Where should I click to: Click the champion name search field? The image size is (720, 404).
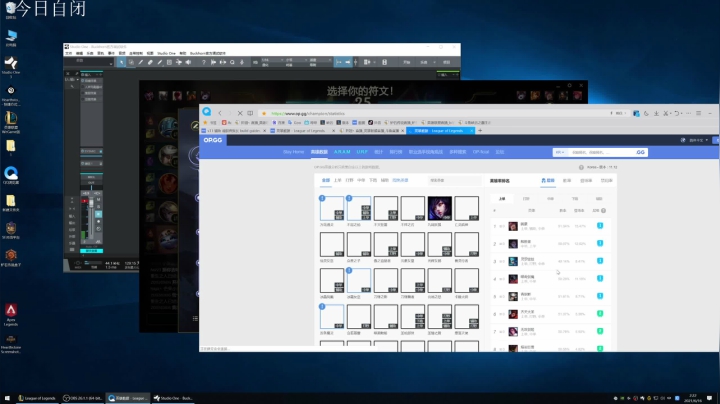point(454,180)
